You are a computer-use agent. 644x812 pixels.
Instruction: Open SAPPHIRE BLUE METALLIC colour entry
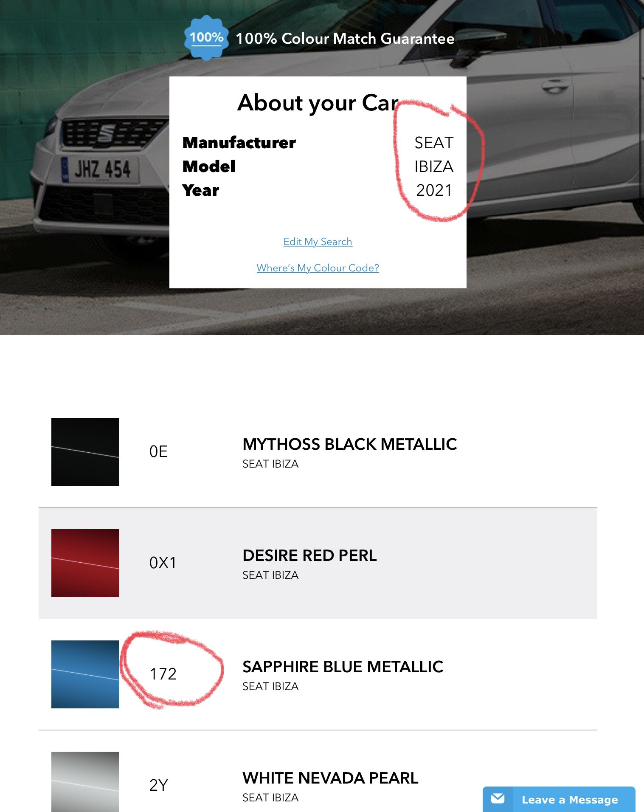pos(343,667)
